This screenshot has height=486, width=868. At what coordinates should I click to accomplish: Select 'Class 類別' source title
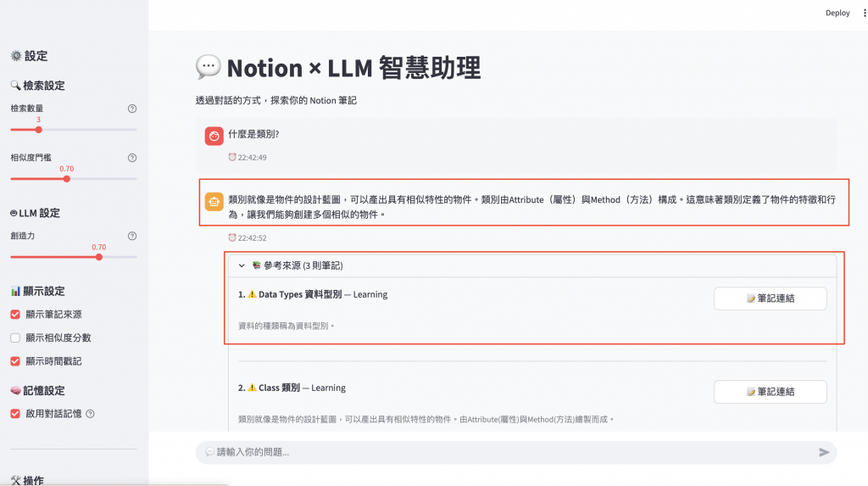pos(279,388)
